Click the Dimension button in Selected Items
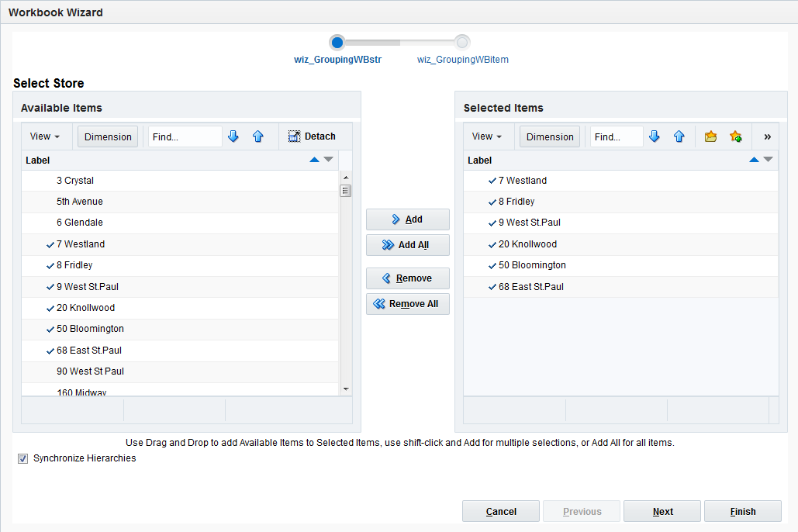 click(550, 136)
